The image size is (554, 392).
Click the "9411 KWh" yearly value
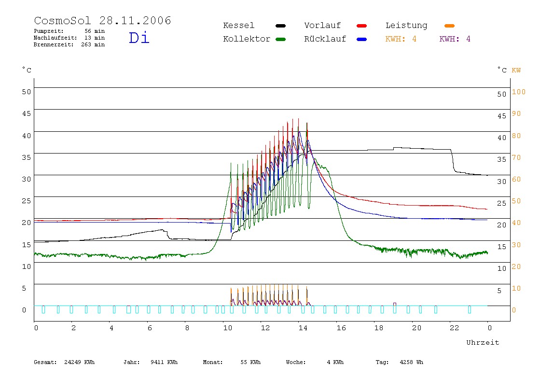pos(164,362)
